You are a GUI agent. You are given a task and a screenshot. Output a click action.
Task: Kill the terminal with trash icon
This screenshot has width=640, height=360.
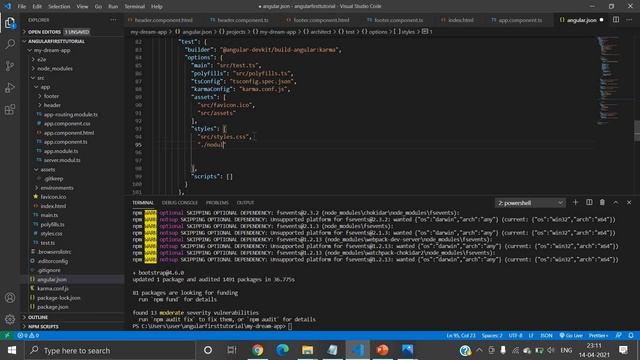coord(602,202)
